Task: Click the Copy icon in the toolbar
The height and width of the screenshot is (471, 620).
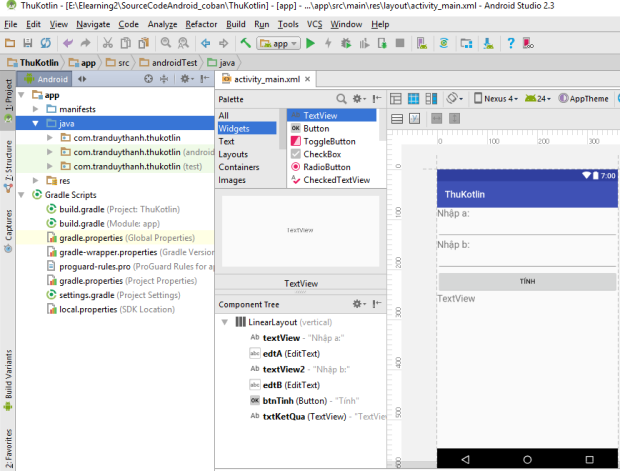Action: pyautogui.click(x=125, y=43)
